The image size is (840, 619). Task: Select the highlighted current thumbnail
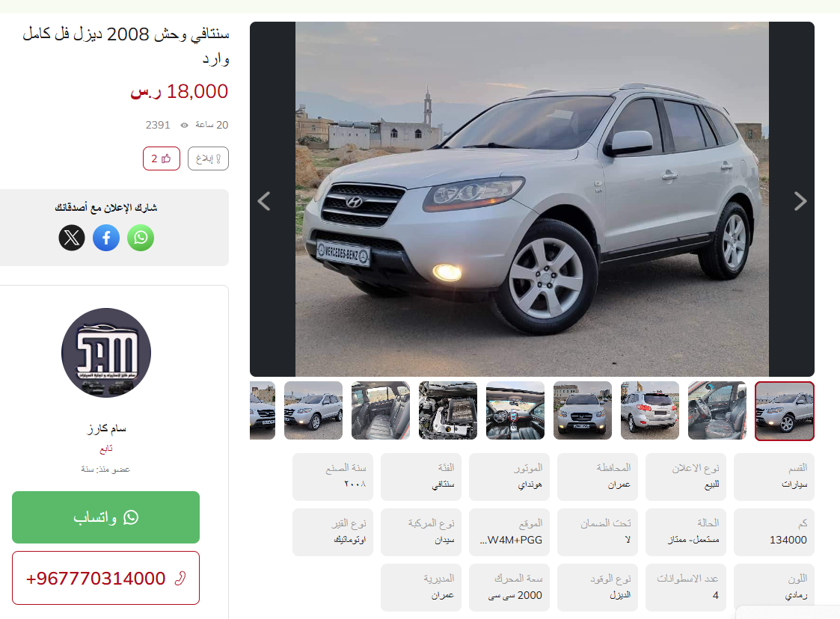click(785, 410)
